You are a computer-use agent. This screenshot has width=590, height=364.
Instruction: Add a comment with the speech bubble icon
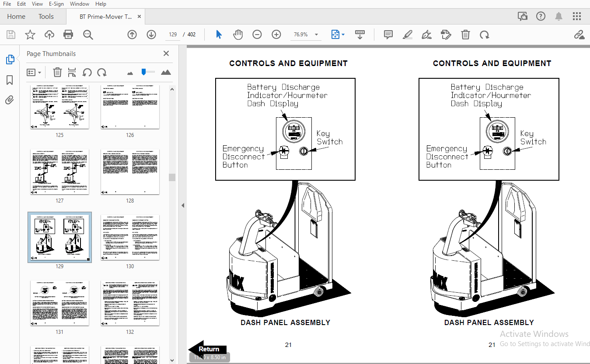tap(388, 35)
